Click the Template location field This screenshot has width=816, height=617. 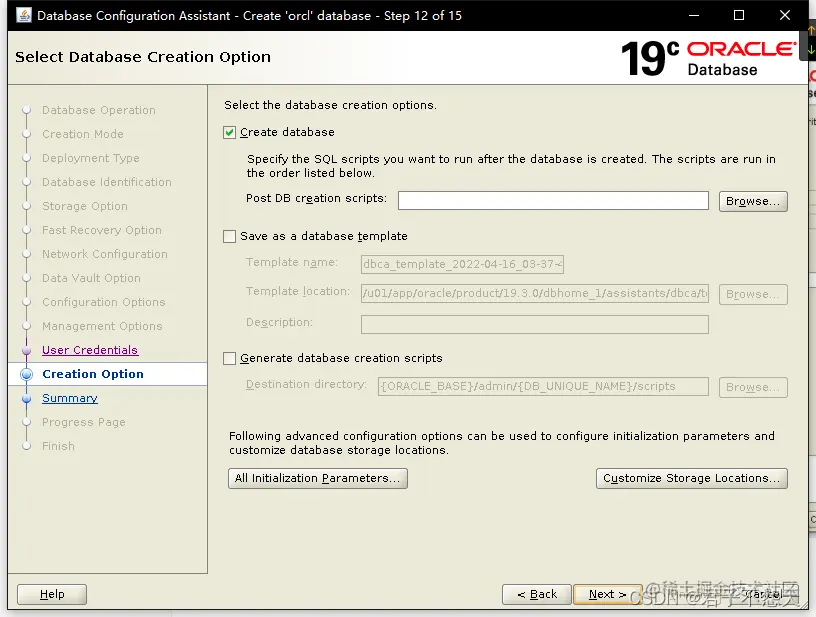pyautogui.click(x=535, y=293)
